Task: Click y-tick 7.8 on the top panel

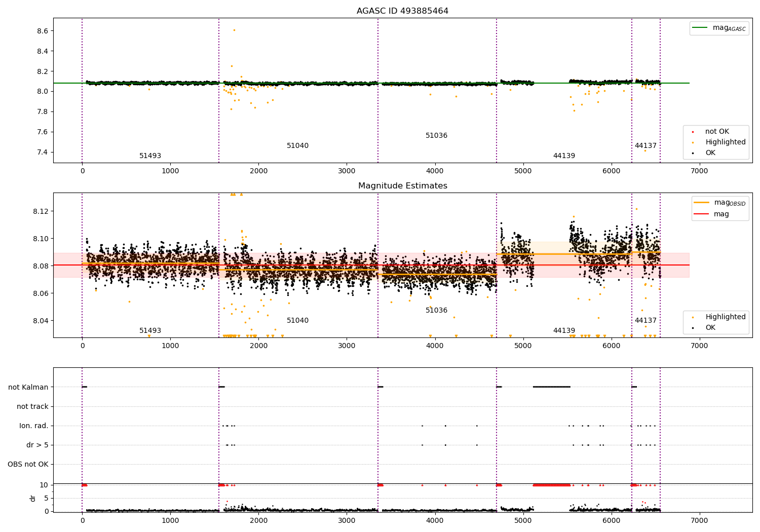Action: [x=43, y=112]
